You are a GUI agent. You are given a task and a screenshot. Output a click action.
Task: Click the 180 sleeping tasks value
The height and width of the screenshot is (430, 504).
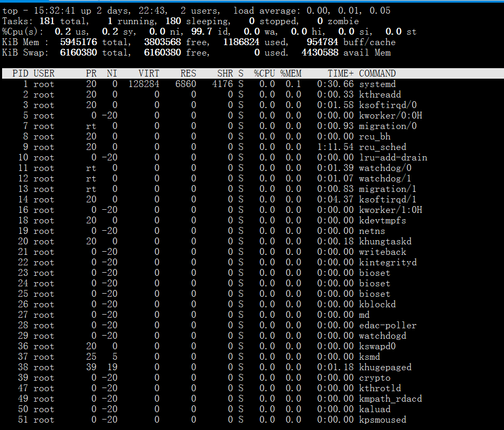click(x=173, y=21)
